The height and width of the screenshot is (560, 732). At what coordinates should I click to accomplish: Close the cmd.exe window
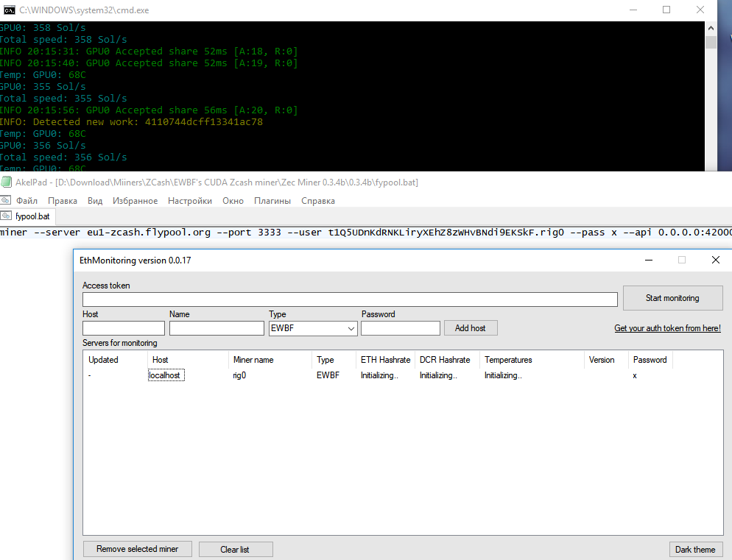click(x=700, y=10)
